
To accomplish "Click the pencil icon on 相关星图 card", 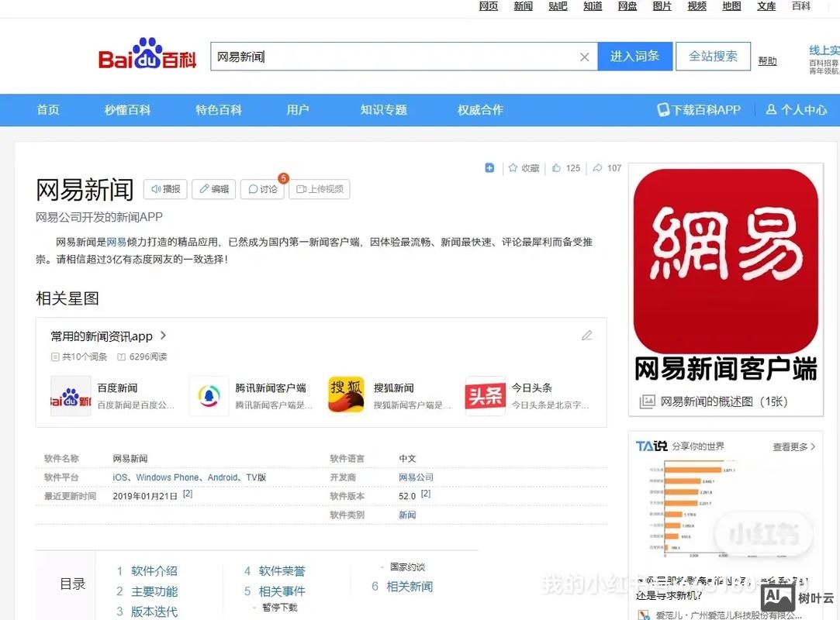I will (x=587, y=335).
